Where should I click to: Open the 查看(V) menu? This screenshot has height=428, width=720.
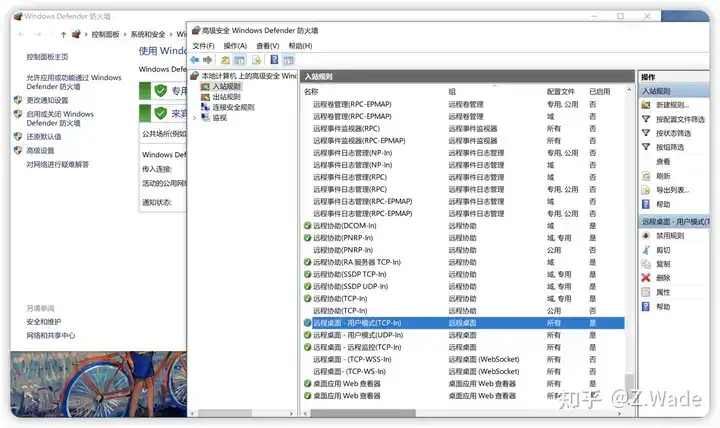[268, 45]
